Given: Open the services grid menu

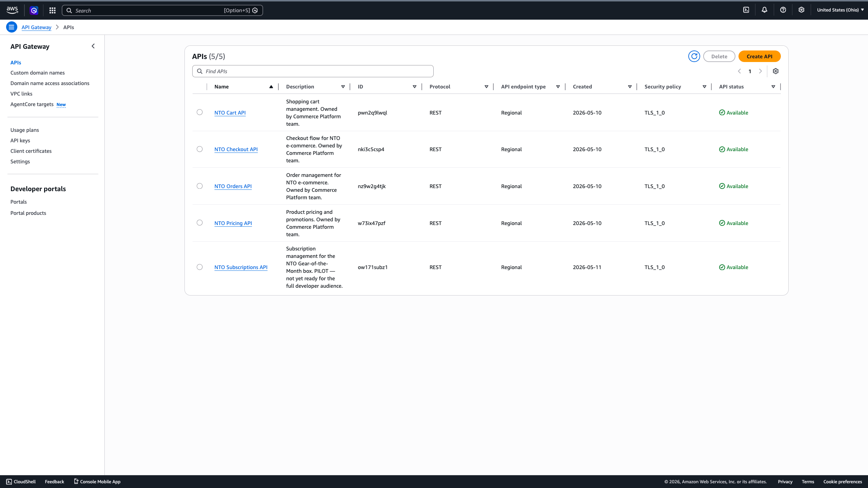Looking at the screenshot, I should [x=52, y=11].
